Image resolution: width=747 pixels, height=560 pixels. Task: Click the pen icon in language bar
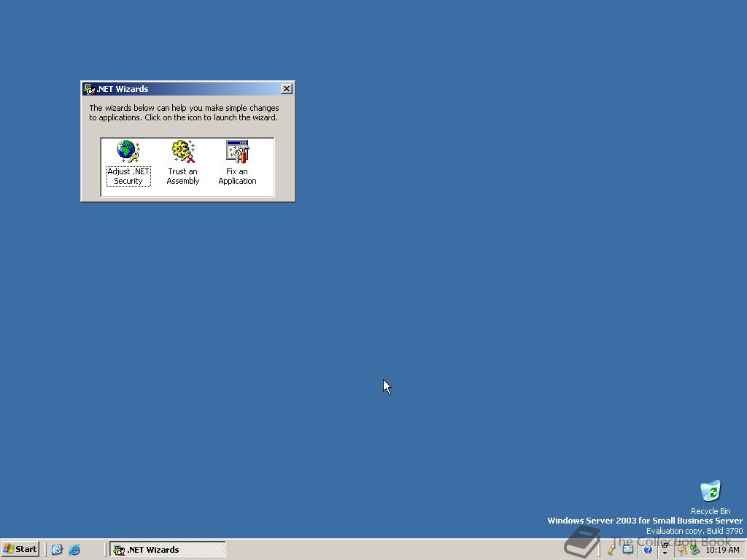tap(611, 550)
